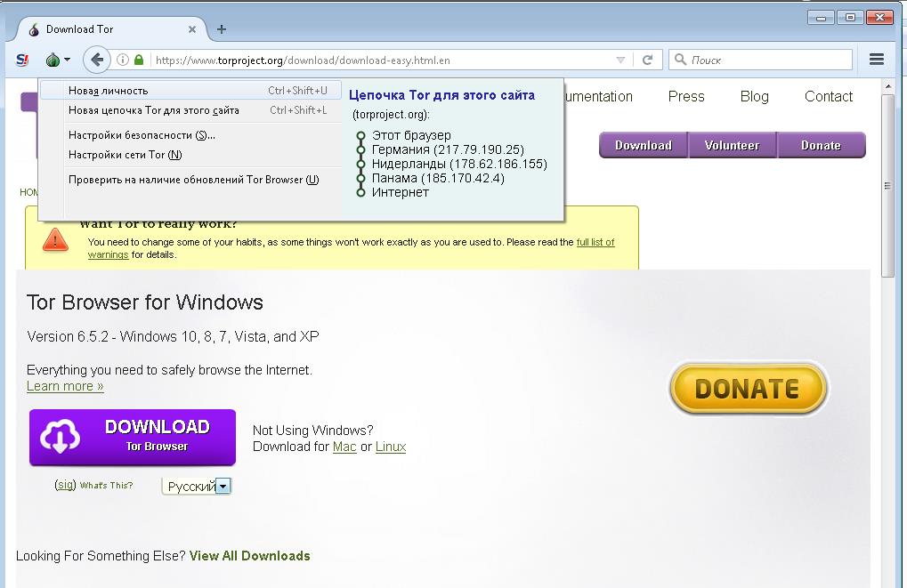Open the Русский language dropdown
Screen dimensions: 907x588
point(197,487)
